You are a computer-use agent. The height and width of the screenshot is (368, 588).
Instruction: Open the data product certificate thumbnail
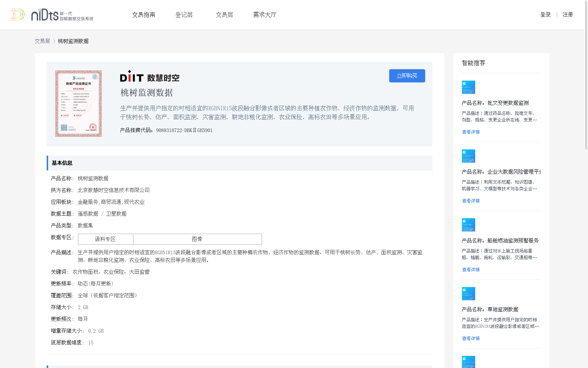(x=79, y=104)
